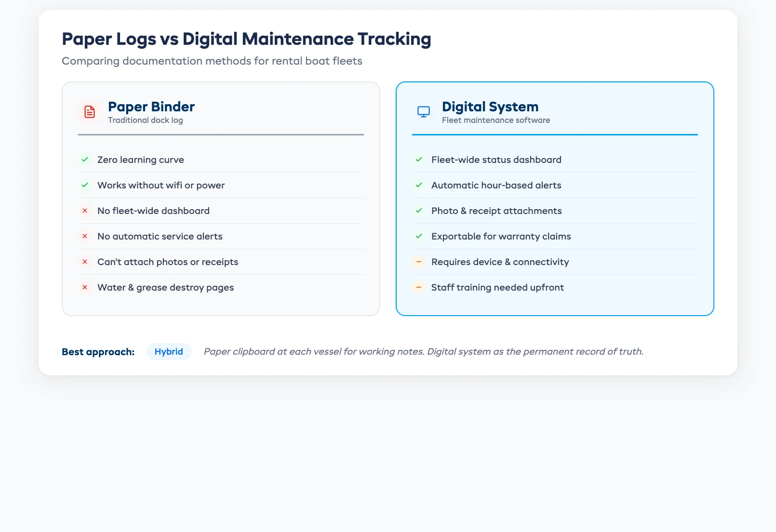The height and width of the screenshot is (532, 776).
Task: Click the Works without wifi or power text
Action: [161, 185]
